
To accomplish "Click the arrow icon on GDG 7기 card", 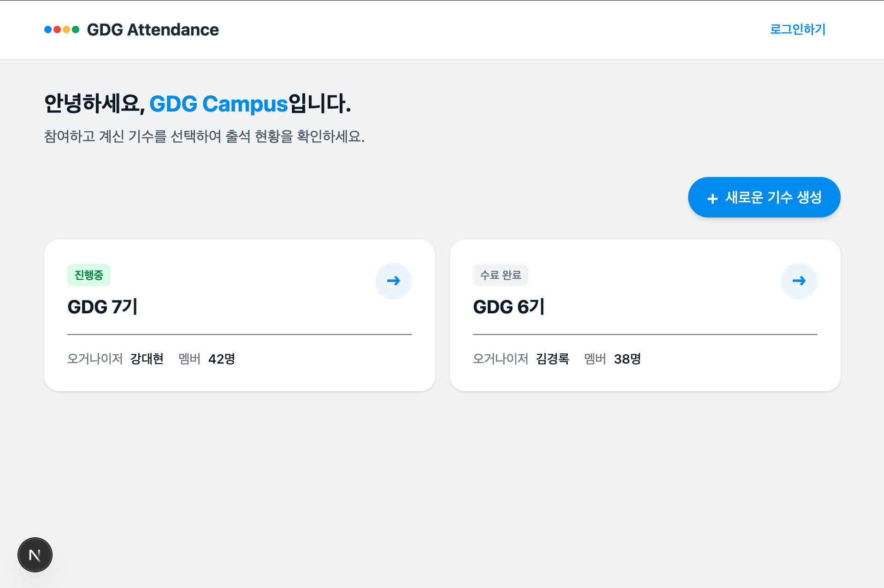I will [393, 281].
